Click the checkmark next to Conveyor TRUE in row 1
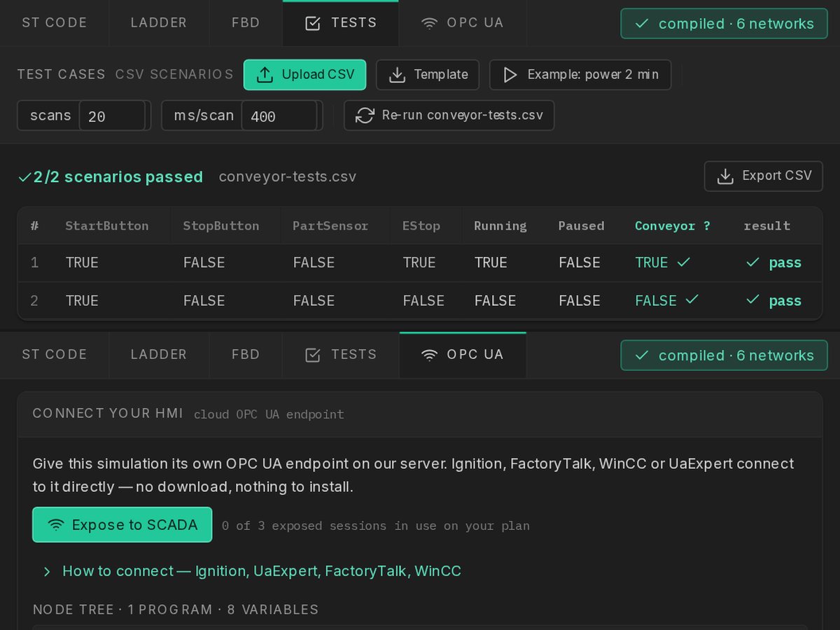 click(x=684, y=262)
